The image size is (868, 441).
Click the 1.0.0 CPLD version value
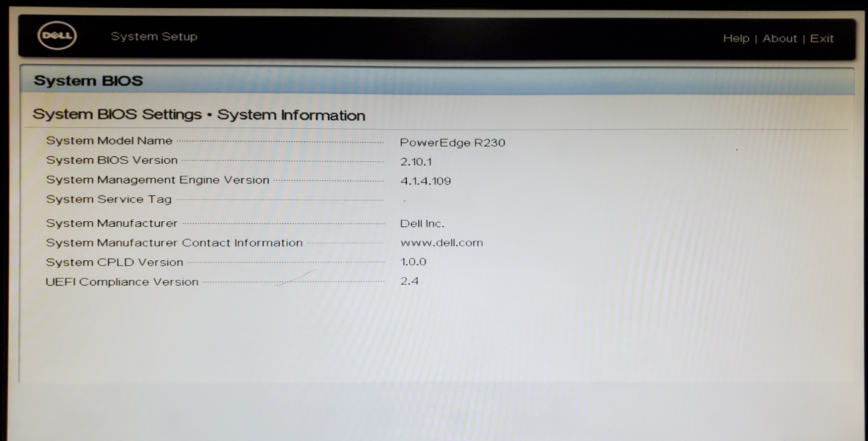pos(414,262)
